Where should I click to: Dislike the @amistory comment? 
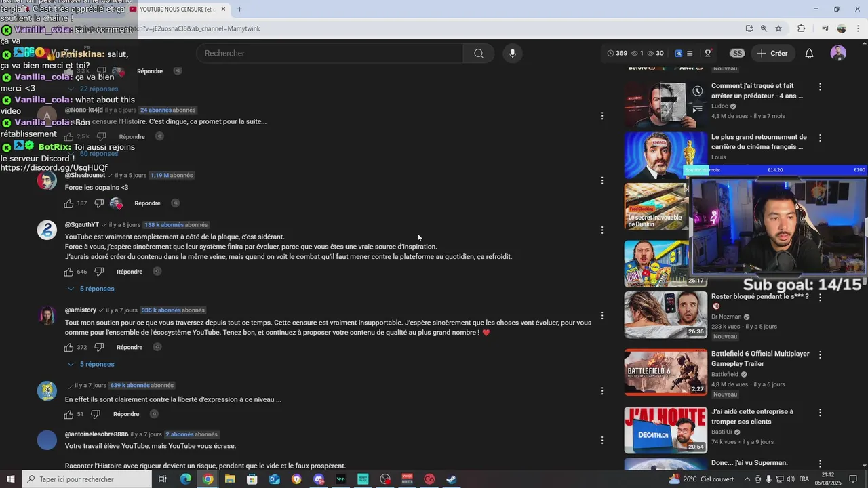[99, 347]
